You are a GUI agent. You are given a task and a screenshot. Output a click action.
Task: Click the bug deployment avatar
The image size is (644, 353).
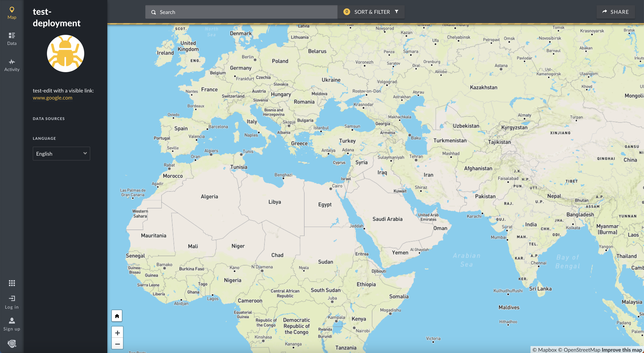tap(66, 53)
